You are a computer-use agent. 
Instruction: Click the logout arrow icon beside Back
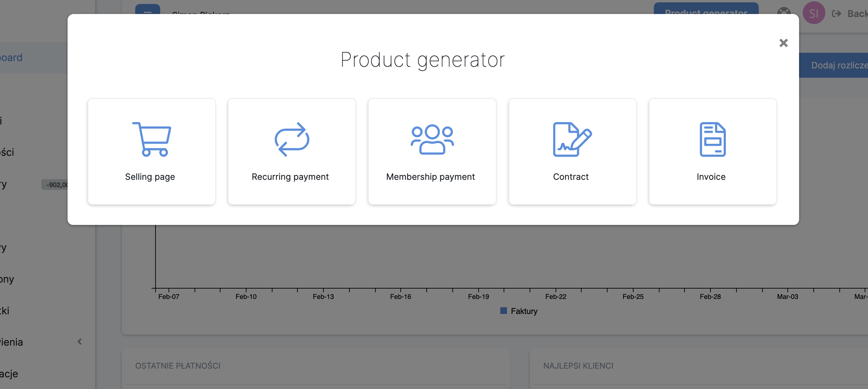point(836,13)
